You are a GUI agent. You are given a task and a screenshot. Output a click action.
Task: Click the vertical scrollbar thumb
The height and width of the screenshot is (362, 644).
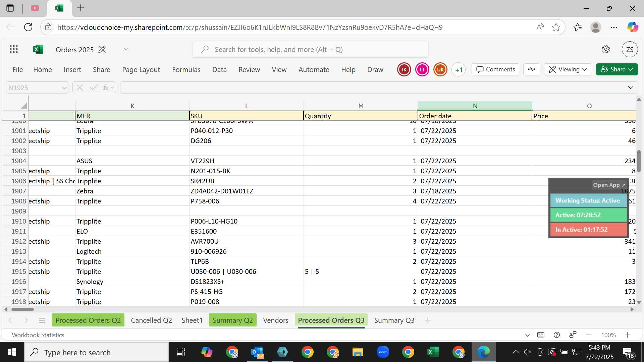[639, 161]
